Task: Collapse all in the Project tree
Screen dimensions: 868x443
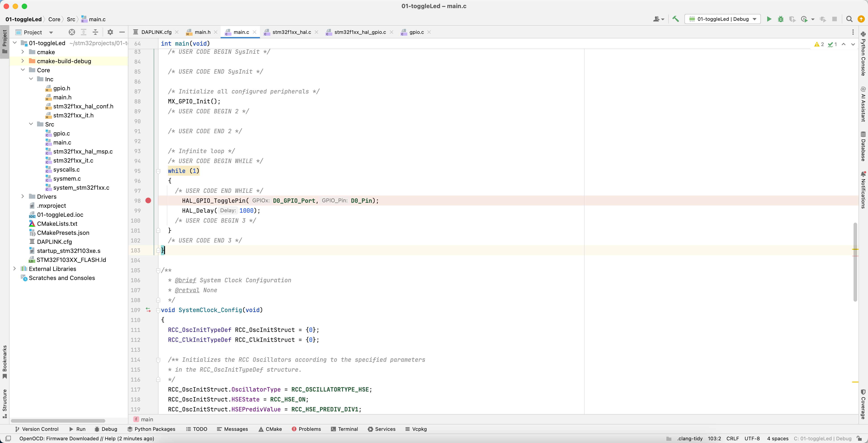Action: pos(95,32)
